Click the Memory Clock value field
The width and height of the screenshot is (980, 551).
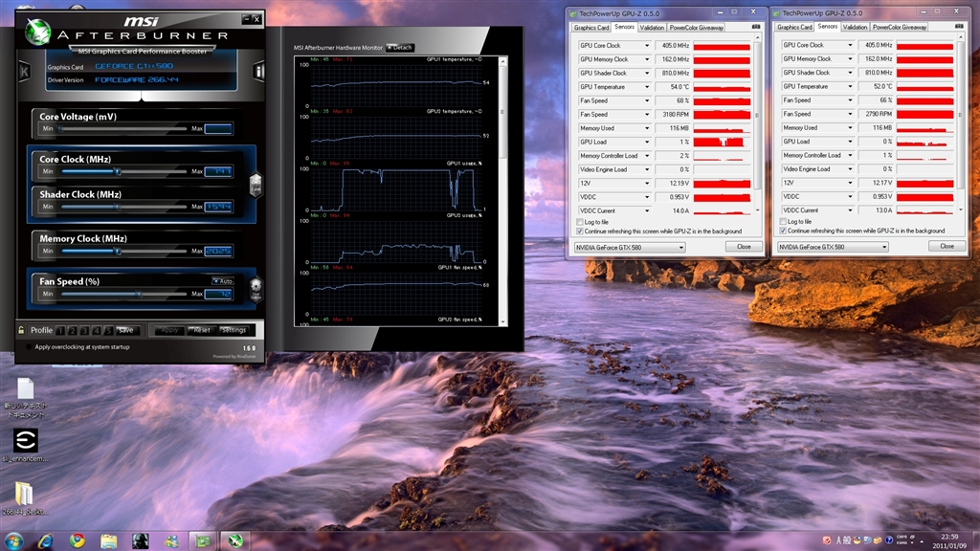[x=218, y=252]
